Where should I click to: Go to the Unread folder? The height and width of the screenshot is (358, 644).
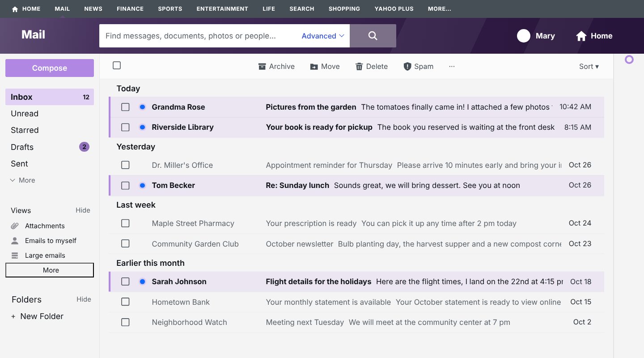[50, 114]
